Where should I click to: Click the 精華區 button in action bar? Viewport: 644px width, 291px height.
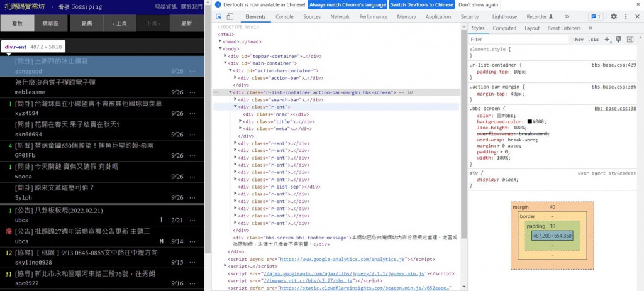coord(50,23)
